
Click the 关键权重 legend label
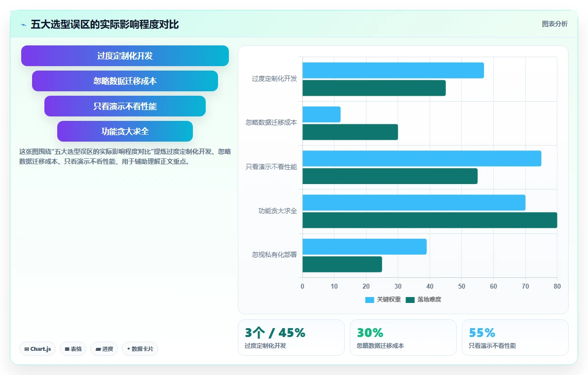(389, 300)
